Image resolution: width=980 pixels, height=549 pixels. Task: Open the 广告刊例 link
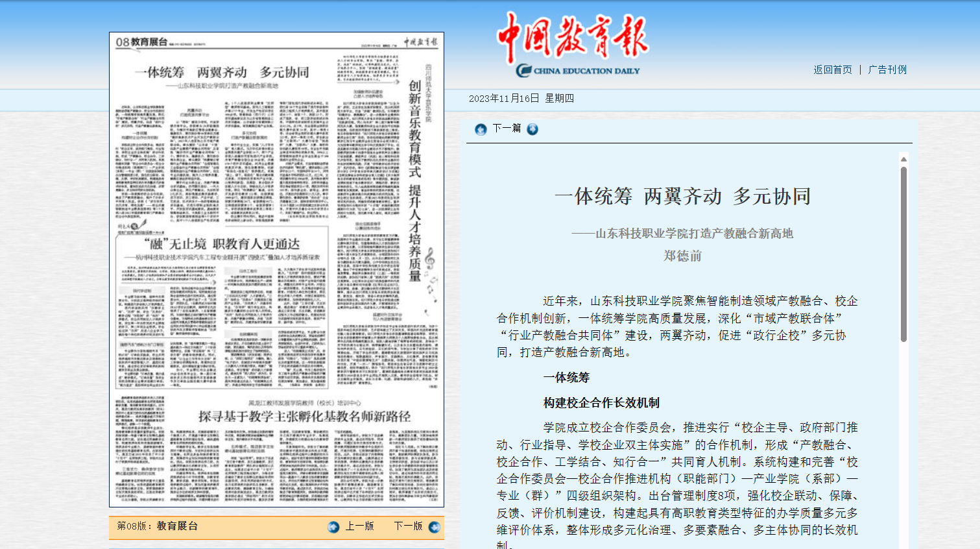(x=887, y=69)
